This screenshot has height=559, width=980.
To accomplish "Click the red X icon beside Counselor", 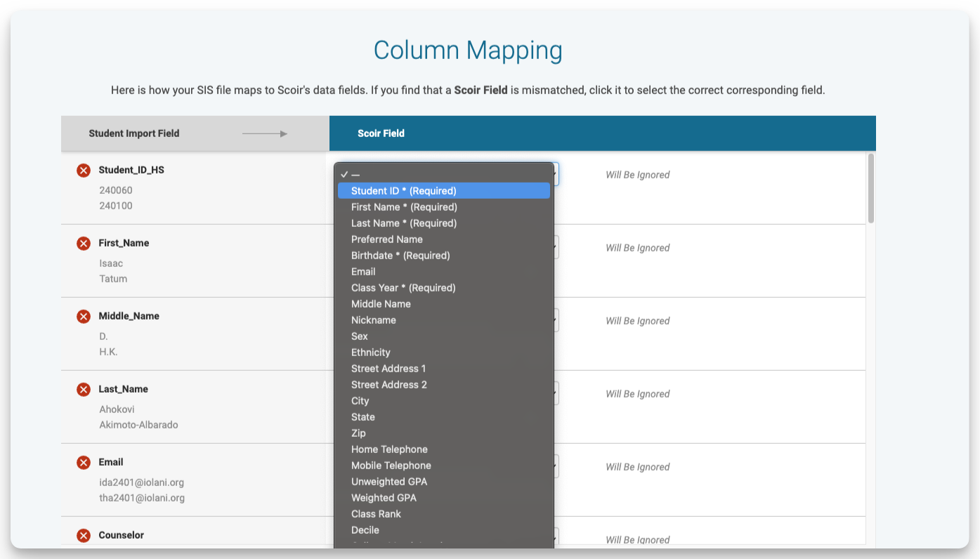I will point(84,535).
